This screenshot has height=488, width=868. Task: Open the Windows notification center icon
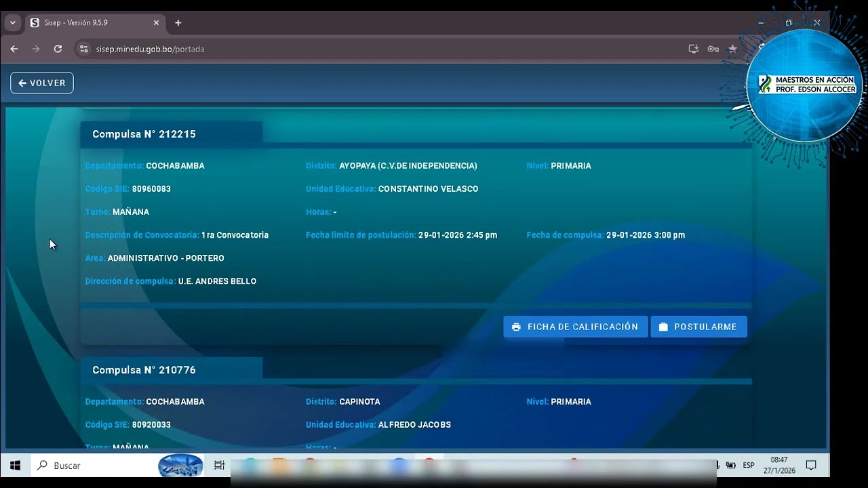tap(811, 466)
